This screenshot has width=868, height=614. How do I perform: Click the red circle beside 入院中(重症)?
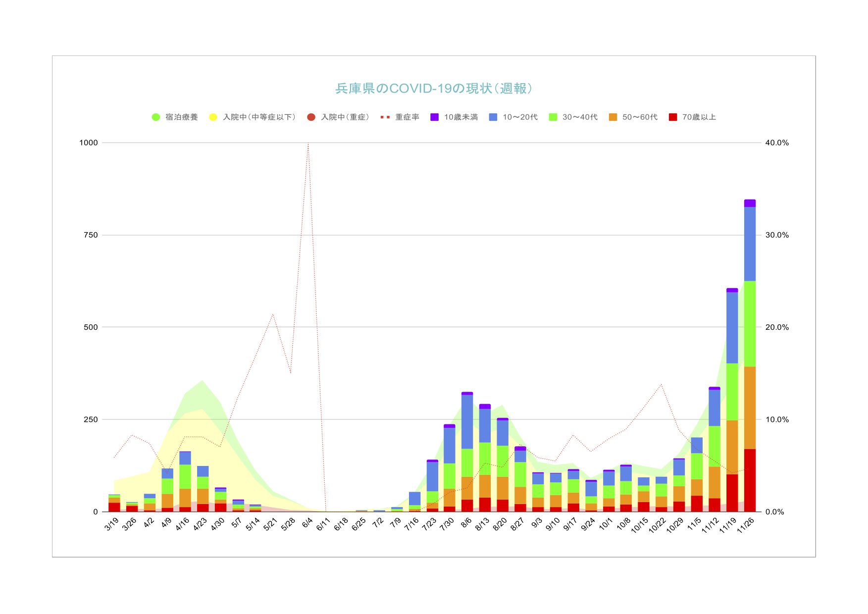[311, 117]
